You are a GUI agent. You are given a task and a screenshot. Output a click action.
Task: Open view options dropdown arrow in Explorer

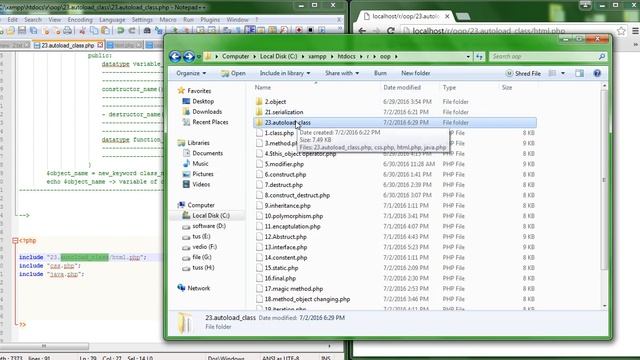pyautogui.click(x=563, y=73)
